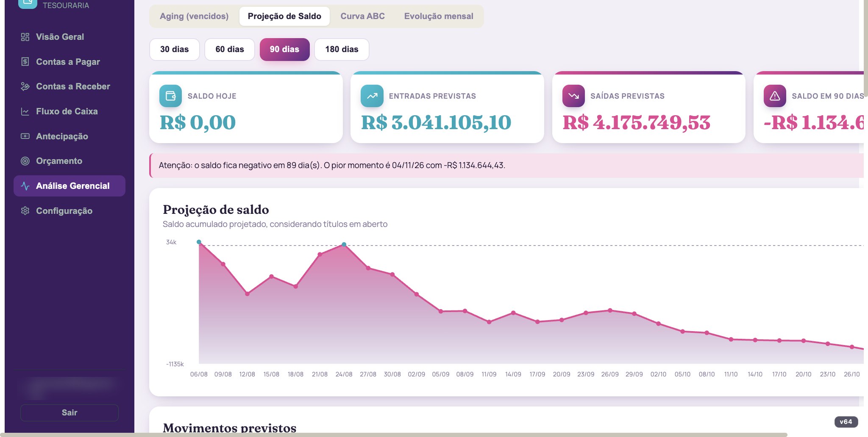Image resolution: width=868 pixels, height=437 pixels.
Task: Navigate to Fluxo de Caixa
Action: pyautogui.click(x=69, y=111)
